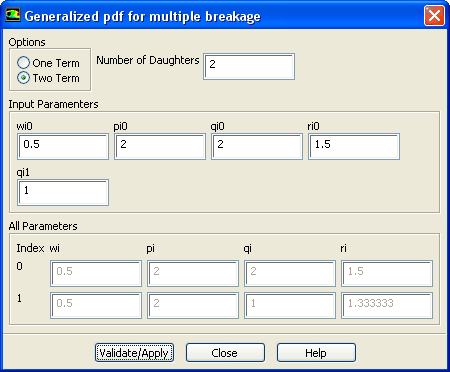Click the 'ri0' field label
Image resolution: width=450 pixels, height=372 pixels.
click(x=313, y=126)
